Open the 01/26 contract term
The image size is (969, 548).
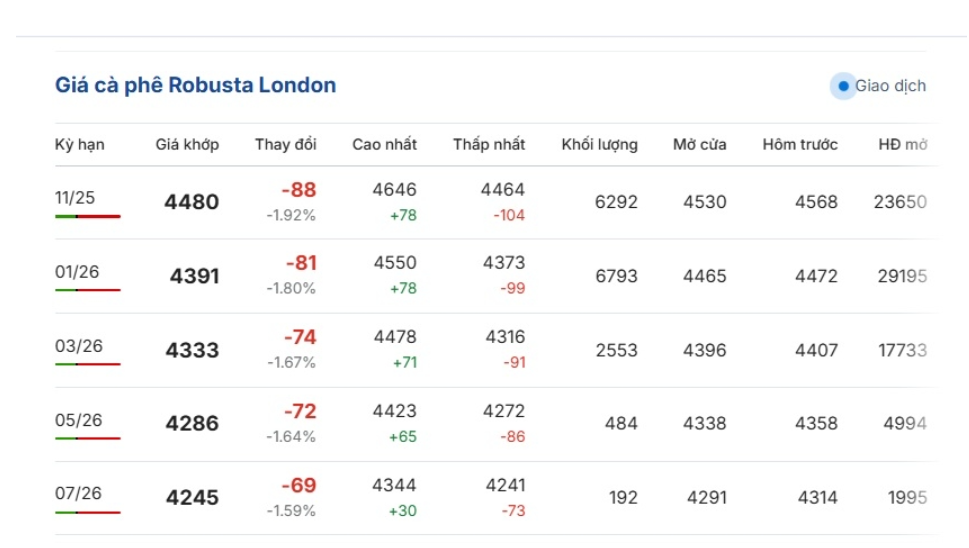(x=75, y=271)
